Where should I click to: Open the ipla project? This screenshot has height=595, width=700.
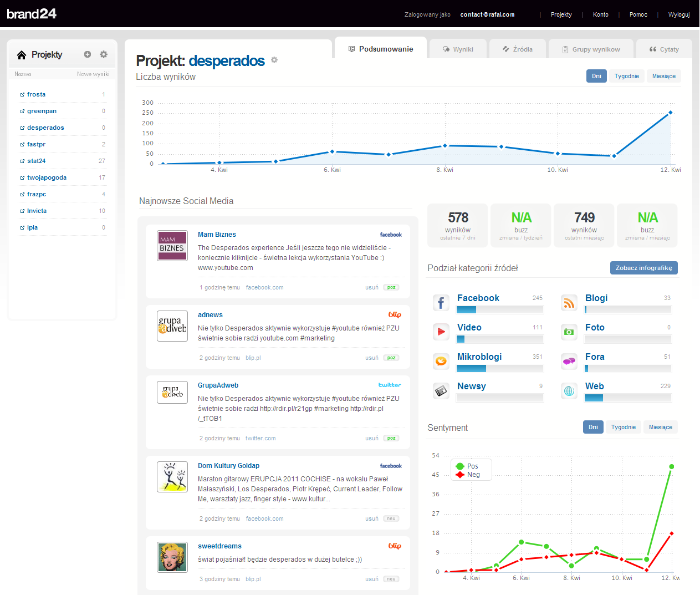tap(32, 227)
